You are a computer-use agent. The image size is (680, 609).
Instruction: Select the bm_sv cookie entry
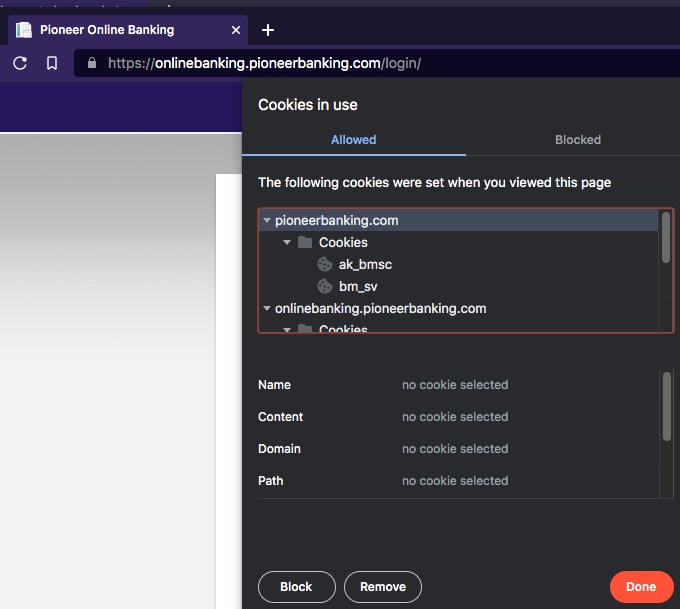tap(459, 286)
